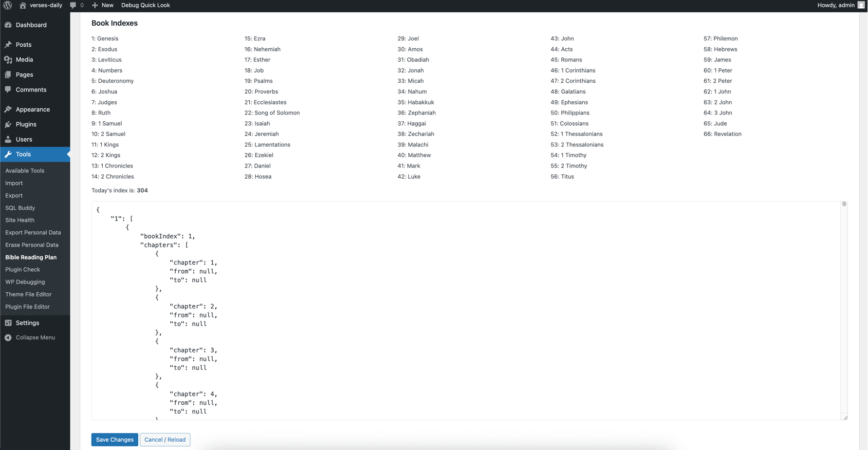
Task: Click the '"chapter": 3,' line in JSON
Action: coord(193,350)
